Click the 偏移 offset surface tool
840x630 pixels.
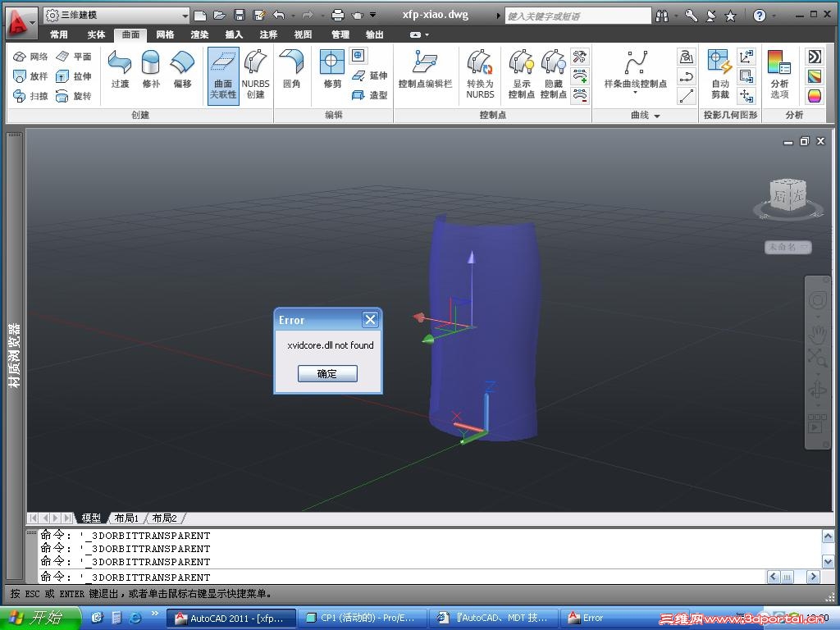[182, 69]
